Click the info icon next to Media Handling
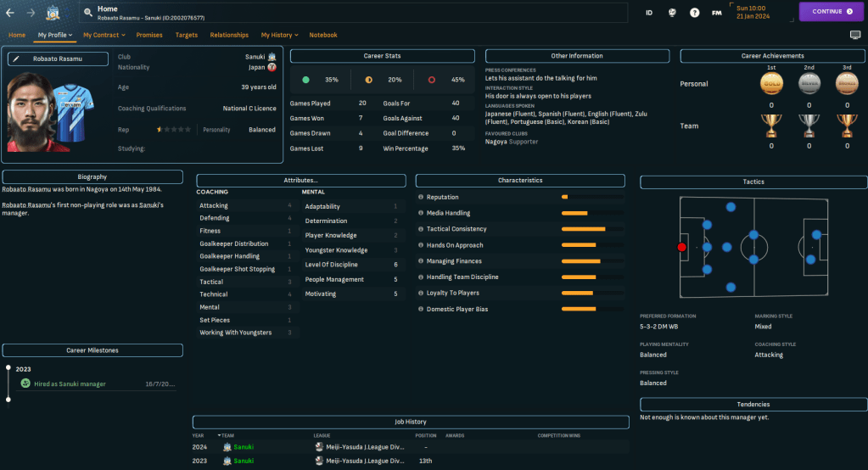The height and width of the screenshot is (470, 868). coord(421,213)
